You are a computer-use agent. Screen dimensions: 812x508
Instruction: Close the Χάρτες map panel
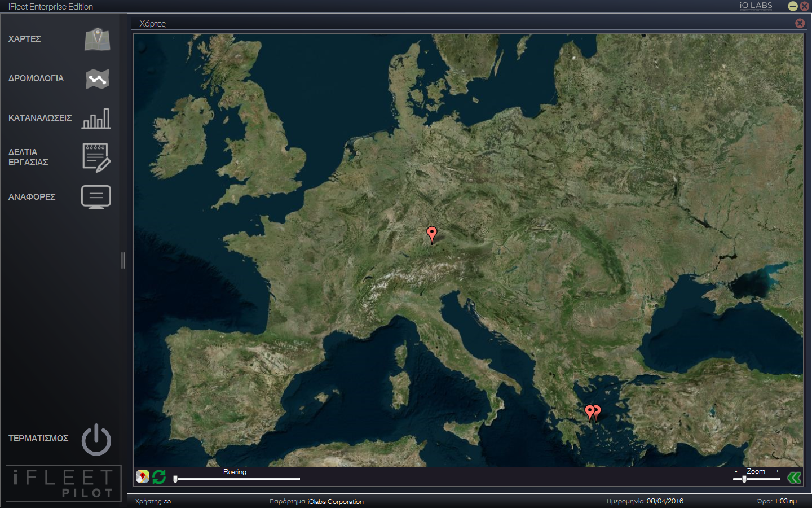(x=800, y=23)
